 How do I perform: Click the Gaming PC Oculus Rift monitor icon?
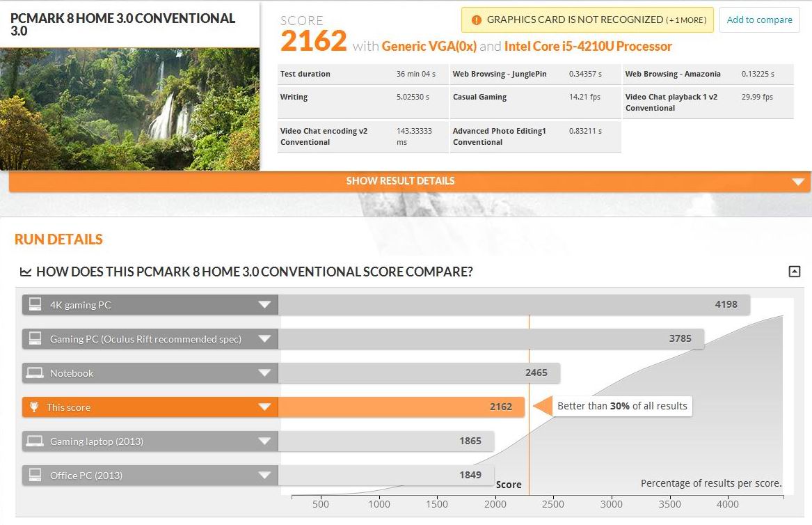35,339
